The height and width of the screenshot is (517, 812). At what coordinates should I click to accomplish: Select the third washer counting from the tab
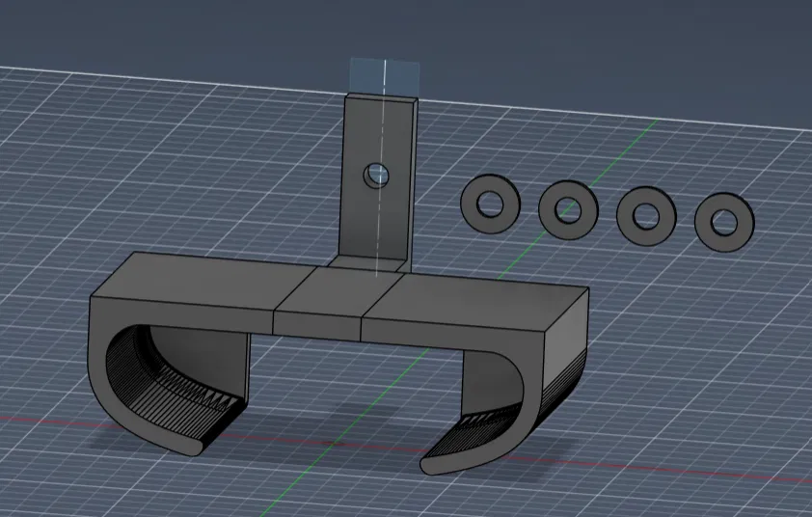tap(646, 216)
